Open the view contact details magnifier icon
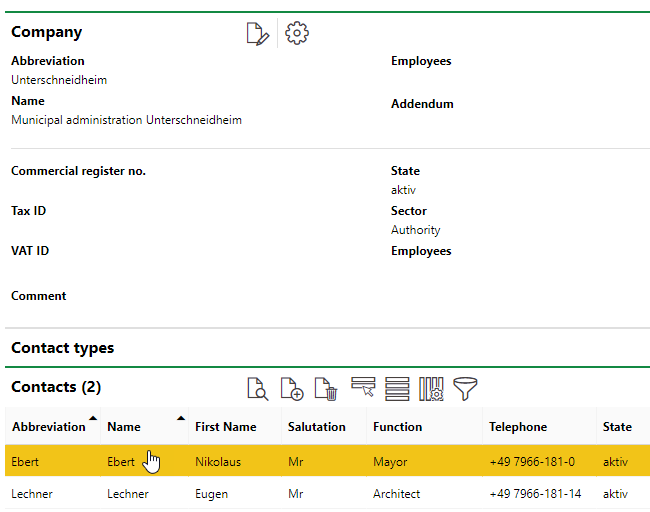The height and width of the screenshot is (512, 650). click(257, 389)
